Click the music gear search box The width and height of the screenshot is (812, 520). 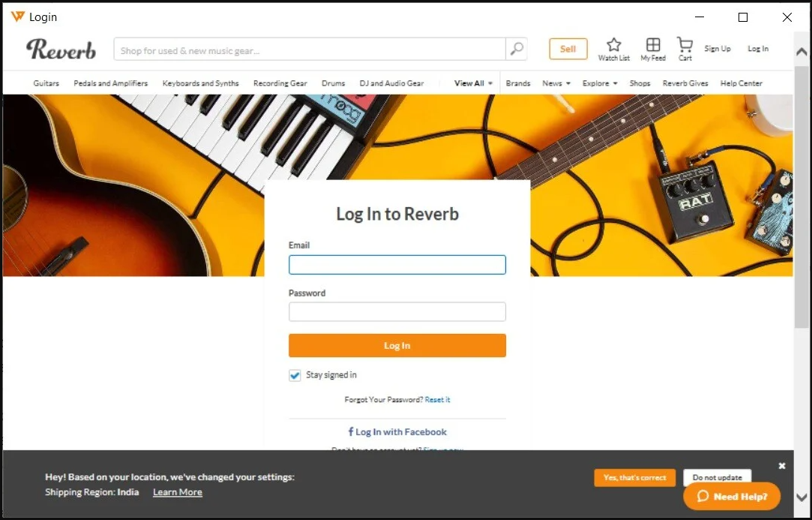point(310,50)
